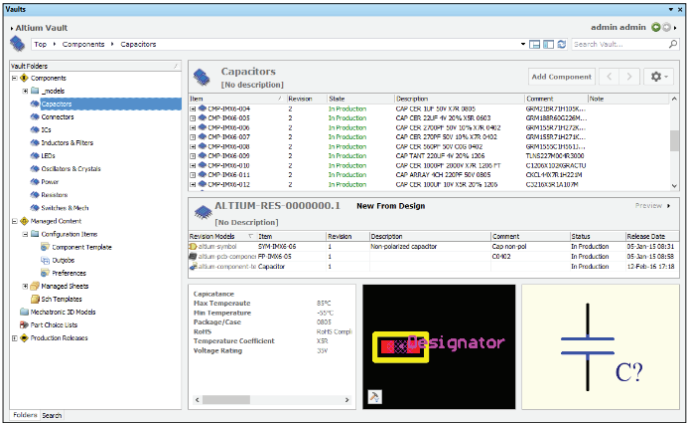Click the Outjobs item icon
The height and width of the screenshot is (423, 688).
(45, 260)
